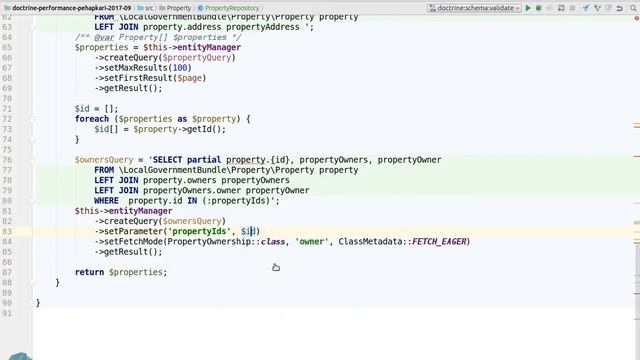
Task: Click the FETCH_EAGER constant
Action: click(x=439, y=241)
